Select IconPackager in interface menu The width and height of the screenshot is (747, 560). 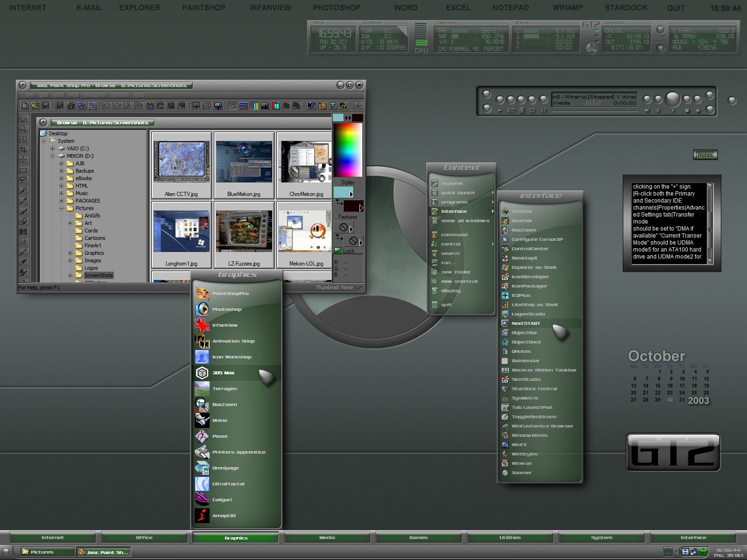(541, 286)
